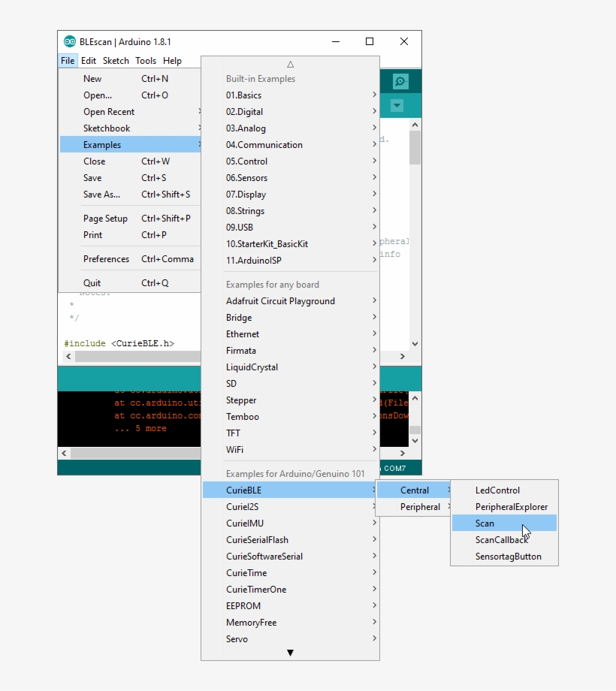Open the Sketch menu

click(116, 61)
